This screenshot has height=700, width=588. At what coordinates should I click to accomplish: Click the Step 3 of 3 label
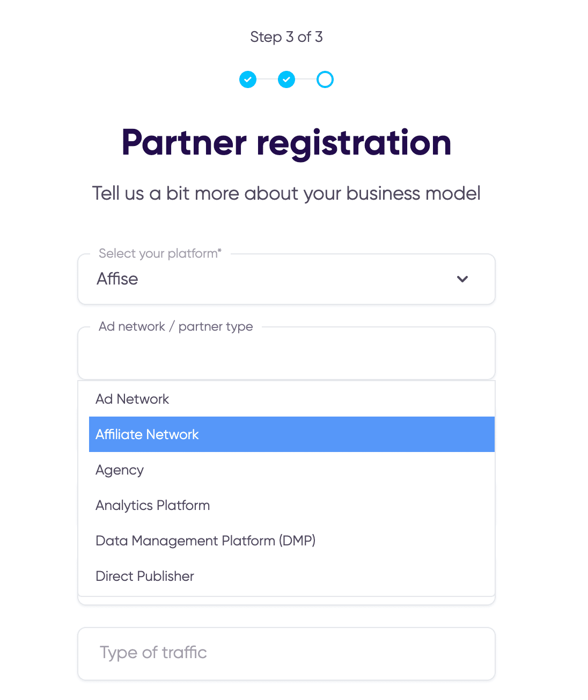[286, 37]
